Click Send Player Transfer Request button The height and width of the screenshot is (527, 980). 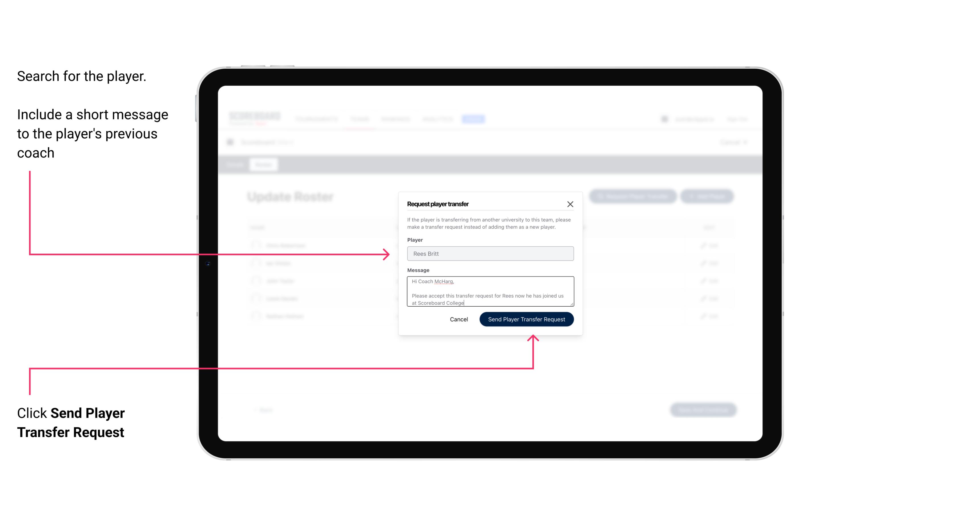(x=527, y=319)
